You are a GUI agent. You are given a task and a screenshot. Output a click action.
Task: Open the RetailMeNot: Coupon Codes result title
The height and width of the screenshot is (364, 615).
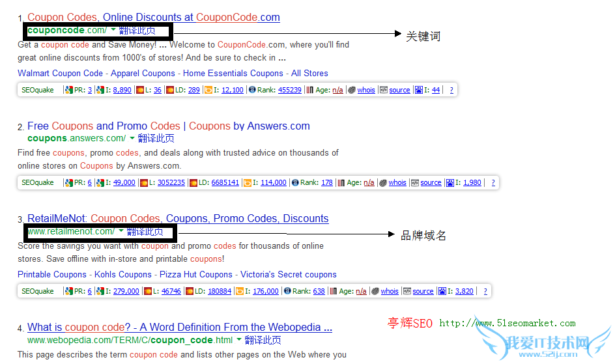(x=178, y=218)
